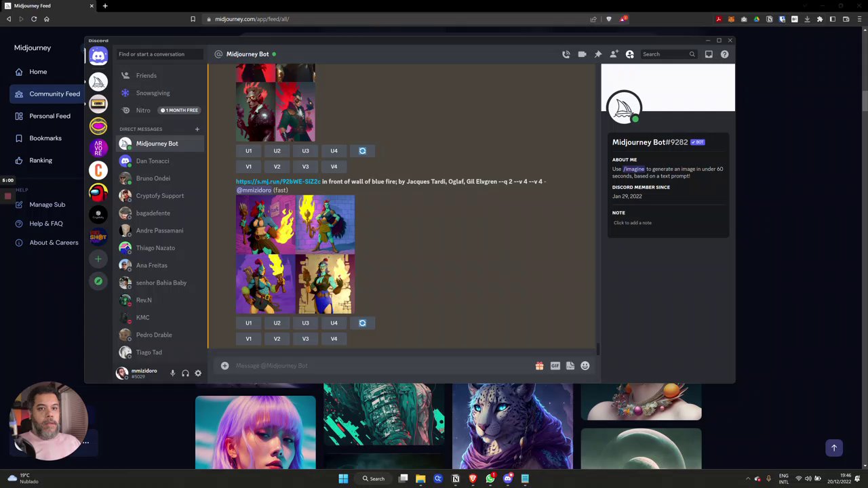Open Home in Midjourney website sidebar
Screen dimensions: 868x488
tap(38, 72)
